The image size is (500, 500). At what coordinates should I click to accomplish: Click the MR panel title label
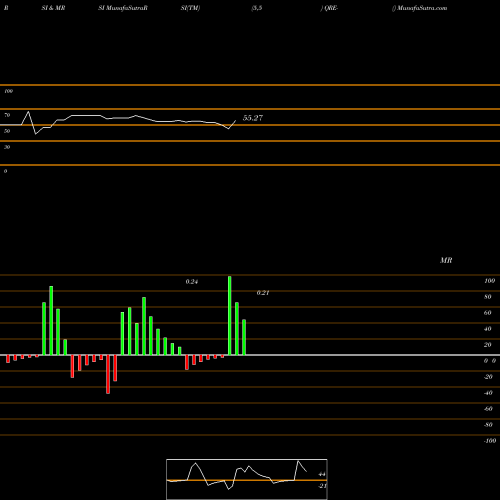coord(446,260)
